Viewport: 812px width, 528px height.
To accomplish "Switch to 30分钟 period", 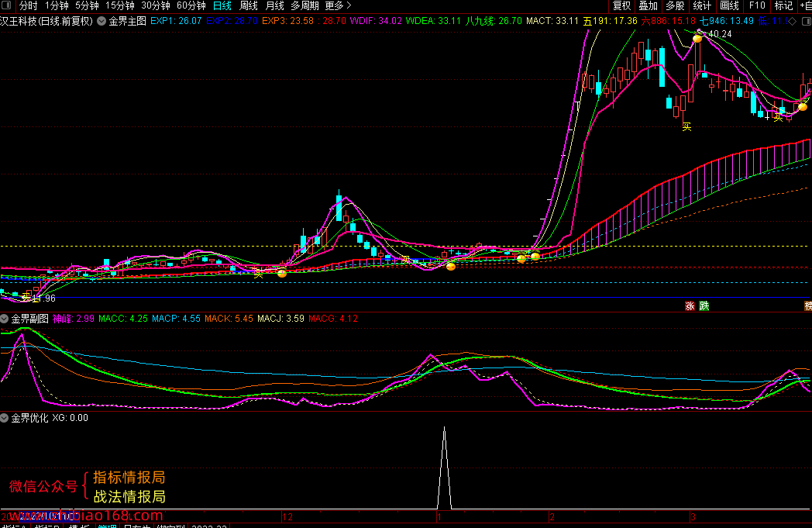I will (x=156, y=5).
